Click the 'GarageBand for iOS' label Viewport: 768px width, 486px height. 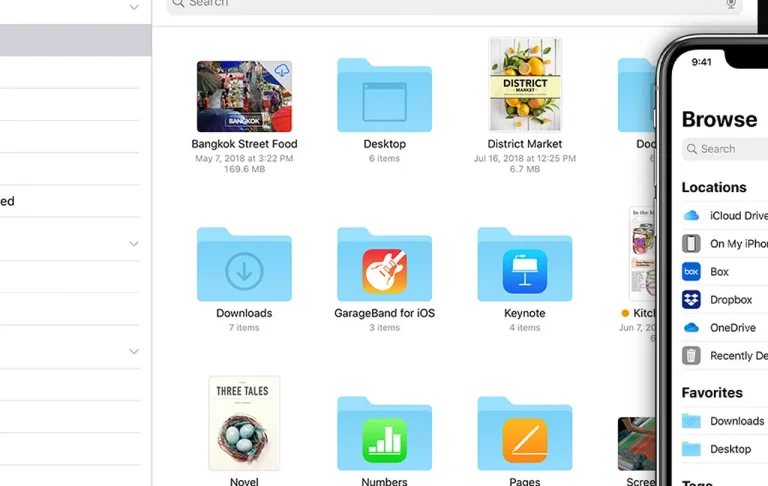pyautogui.click(x=384, y=313)
